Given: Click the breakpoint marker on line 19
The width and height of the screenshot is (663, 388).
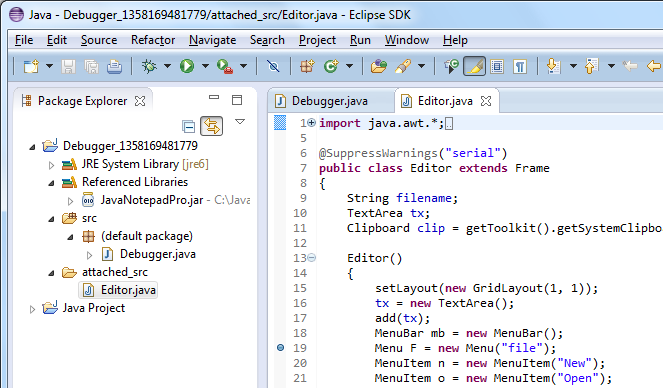Looking at the screenshot, I should 280,348.
